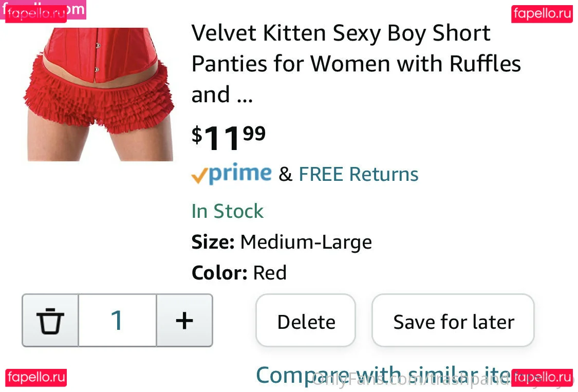Select the quantity value 1 field
578x392 pixels.
[117, 321]
